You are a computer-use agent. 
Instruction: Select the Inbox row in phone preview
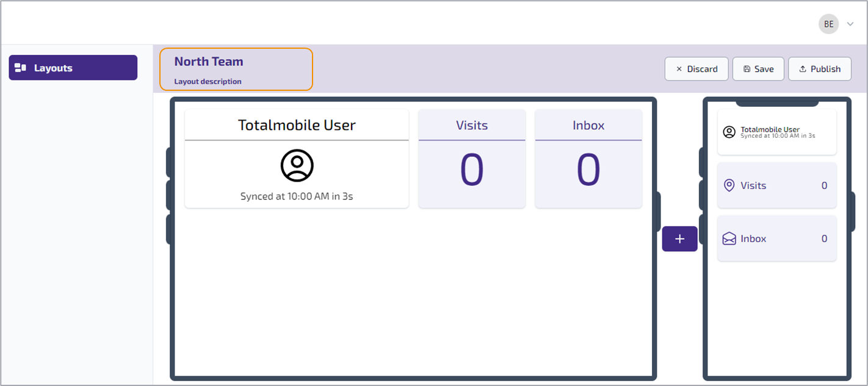pyautogui.click(x=776, y=238)
